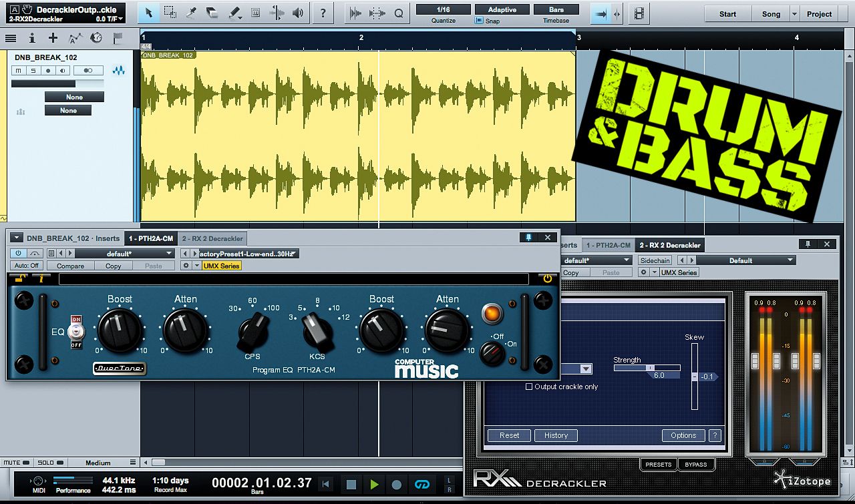Expand the PTH2A-CM inserts window menu arrow

[17, 238]
